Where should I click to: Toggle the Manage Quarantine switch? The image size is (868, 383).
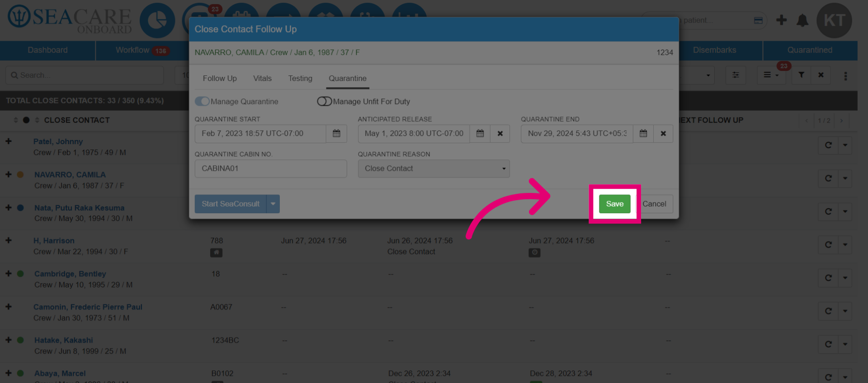(x=202, y=102)
